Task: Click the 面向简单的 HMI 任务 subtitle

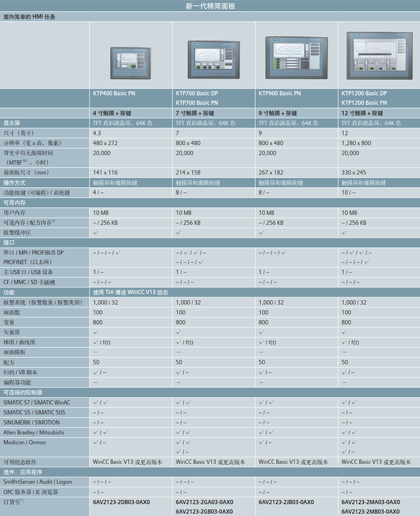Action: coord(29,17)
